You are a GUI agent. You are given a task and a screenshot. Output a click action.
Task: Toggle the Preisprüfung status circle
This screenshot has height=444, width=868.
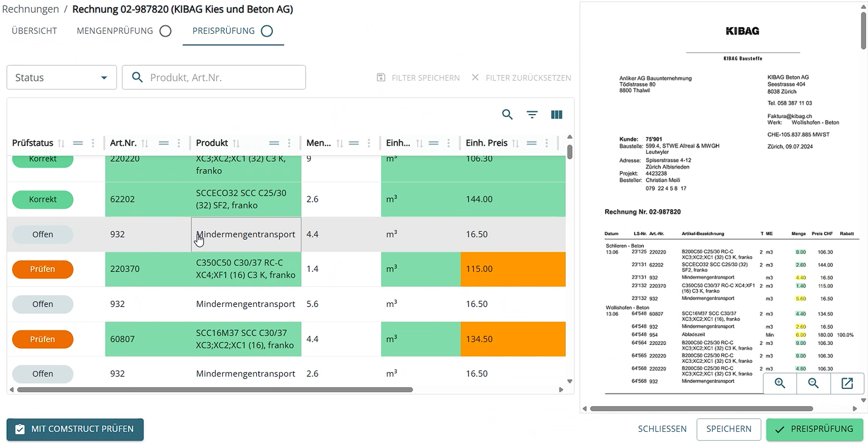(266, 31)
